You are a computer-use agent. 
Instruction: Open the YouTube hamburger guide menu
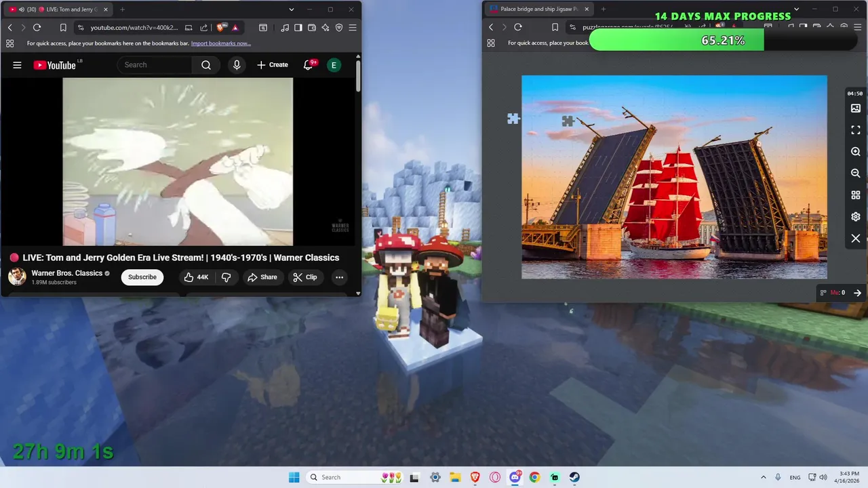[17, 65]
